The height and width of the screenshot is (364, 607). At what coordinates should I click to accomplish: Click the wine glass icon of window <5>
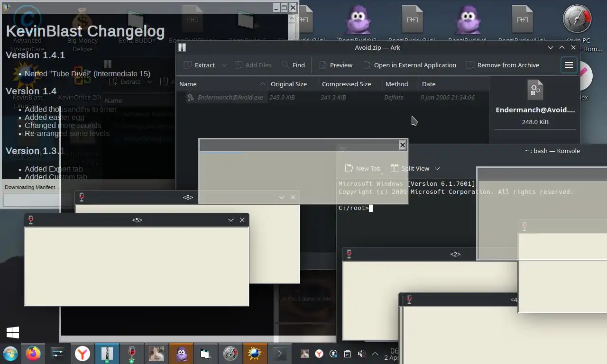click(31, 220)
